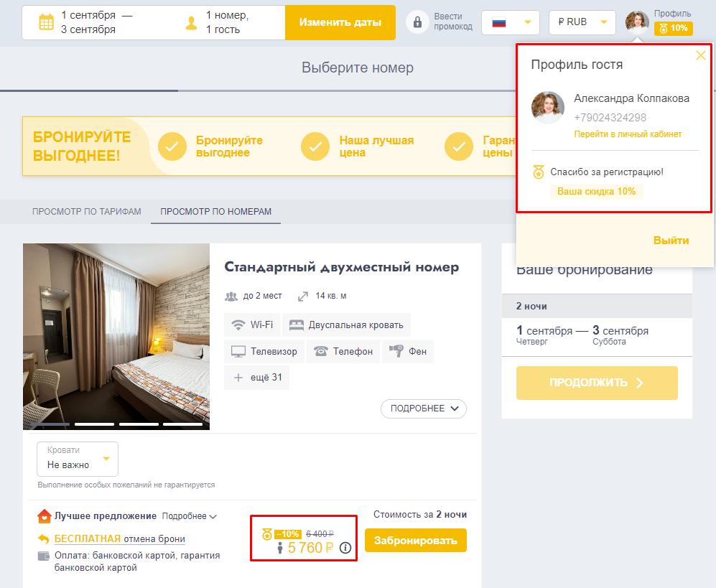Screen dimensions: 716x588
Task: Click the television amenity icon
Action: tap(238, 352)
